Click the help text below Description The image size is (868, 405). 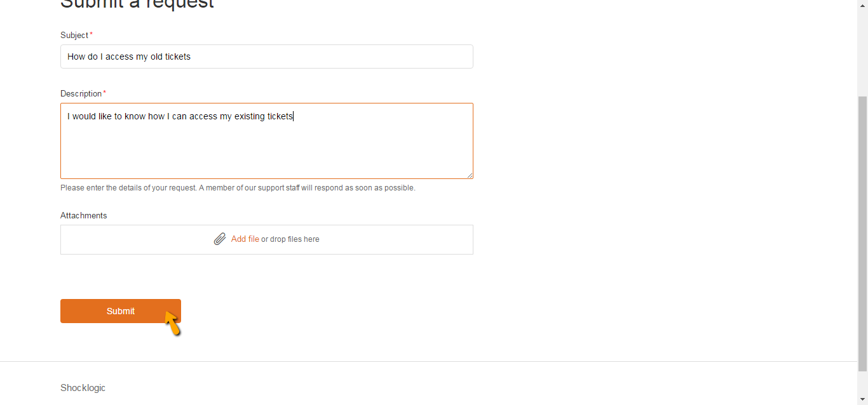tap(238, 188)
